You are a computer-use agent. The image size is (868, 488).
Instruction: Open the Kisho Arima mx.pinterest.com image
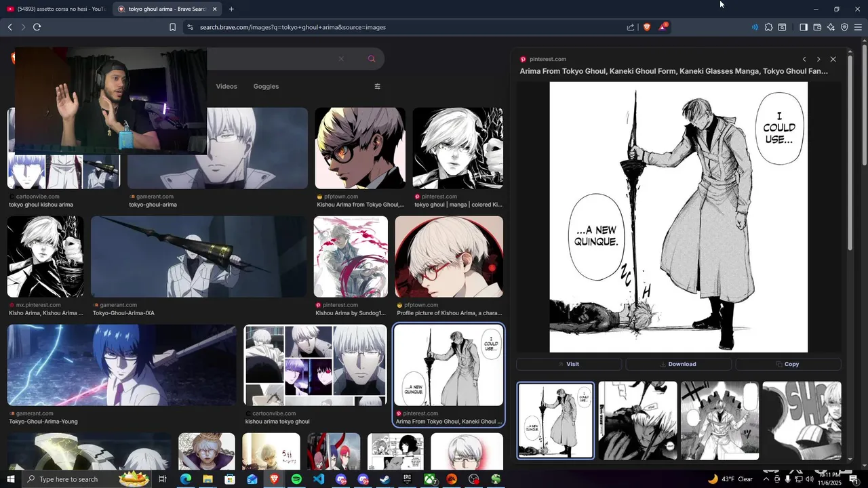click(45, 256)
